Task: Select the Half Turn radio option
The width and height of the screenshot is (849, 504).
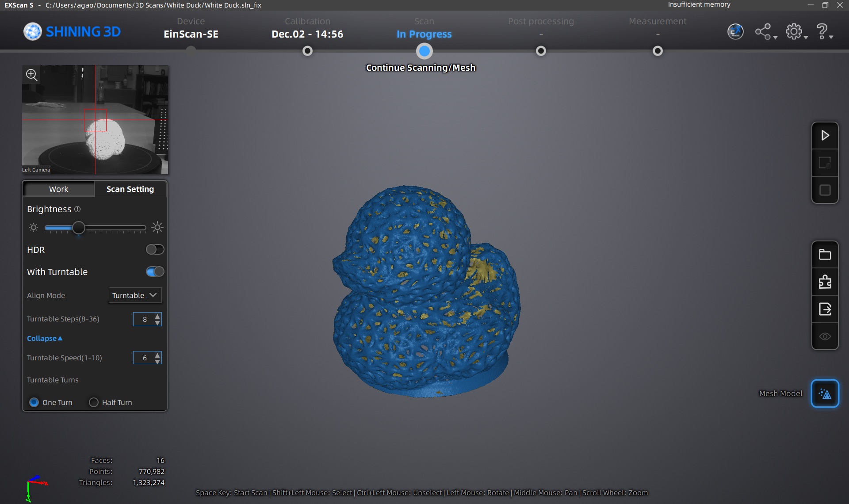Action: tap(94, 402)
